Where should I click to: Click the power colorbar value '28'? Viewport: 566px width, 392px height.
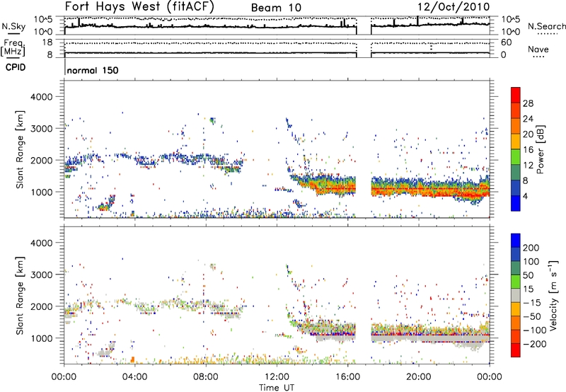pos(528,103)
